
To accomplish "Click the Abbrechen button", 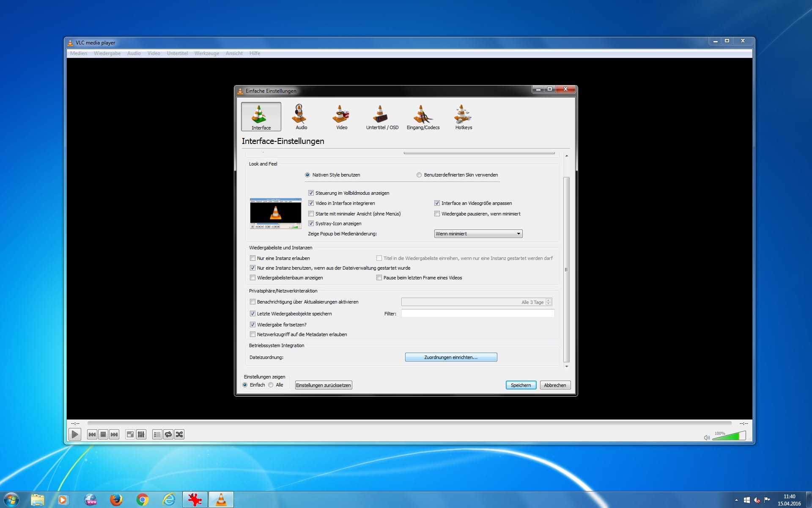I will click(x=555, y=385).
